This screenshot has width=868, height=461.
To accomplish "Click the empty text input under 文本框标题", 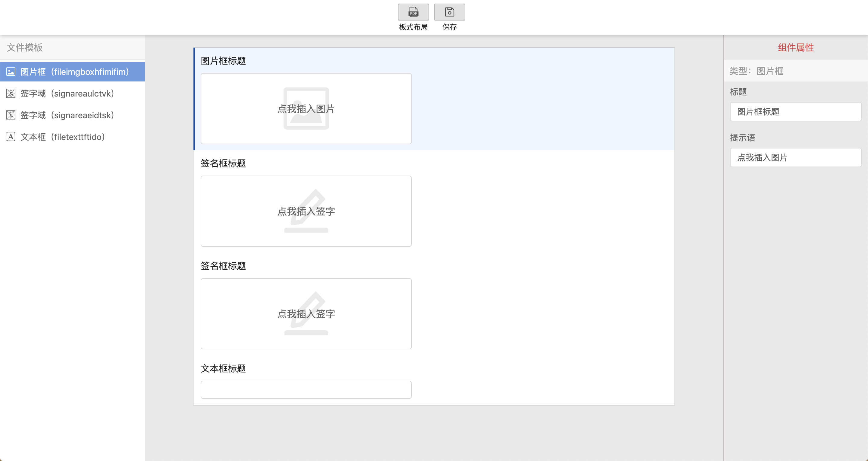I will tap(306, 390).
